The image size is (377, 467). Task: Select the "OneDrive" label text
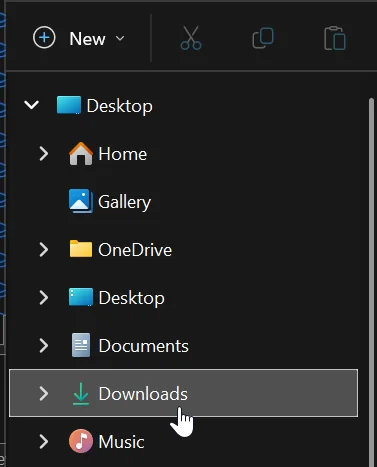(x=135, y=250)
